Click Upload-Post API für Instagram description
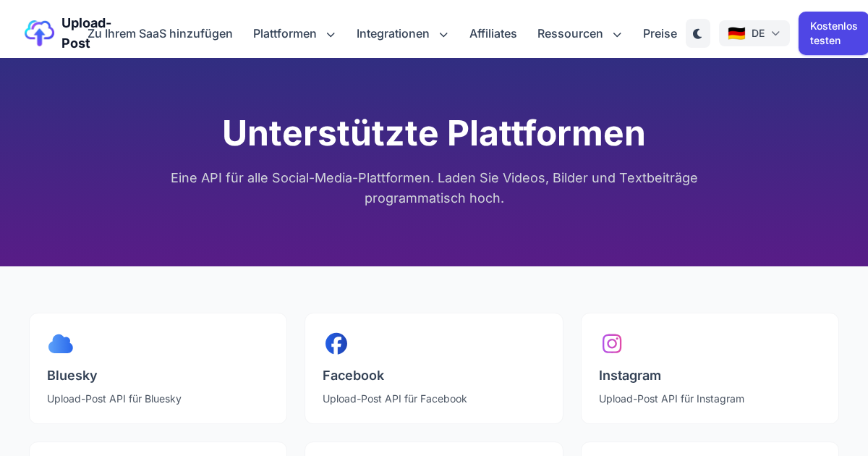 671,399
